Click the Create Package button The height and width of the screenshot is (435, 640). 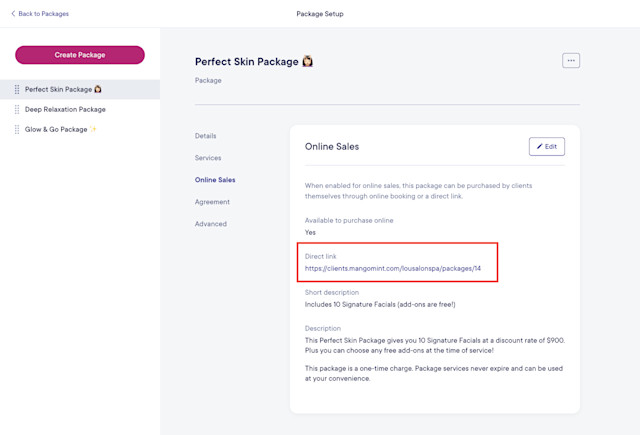coord(80,55)
